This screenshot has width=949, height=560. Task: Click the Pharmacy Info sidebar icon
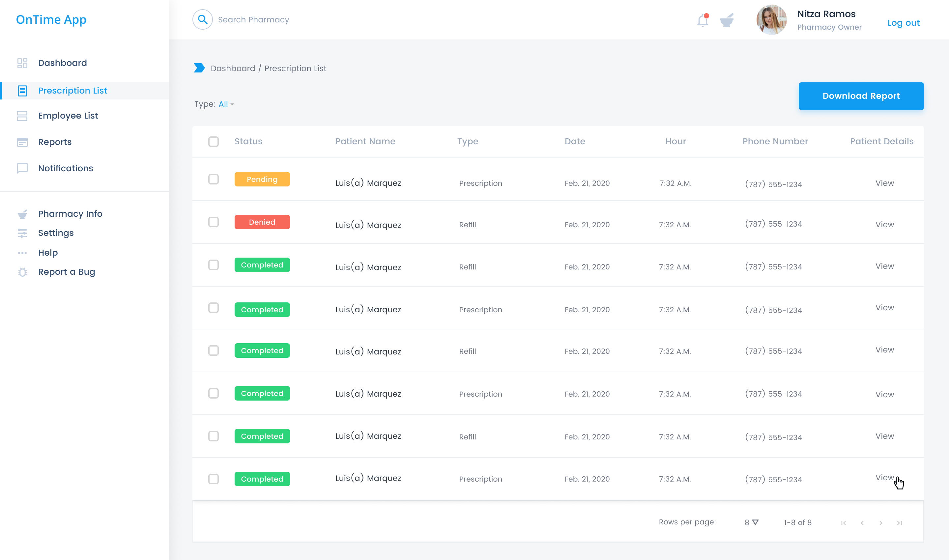point(22,214)
